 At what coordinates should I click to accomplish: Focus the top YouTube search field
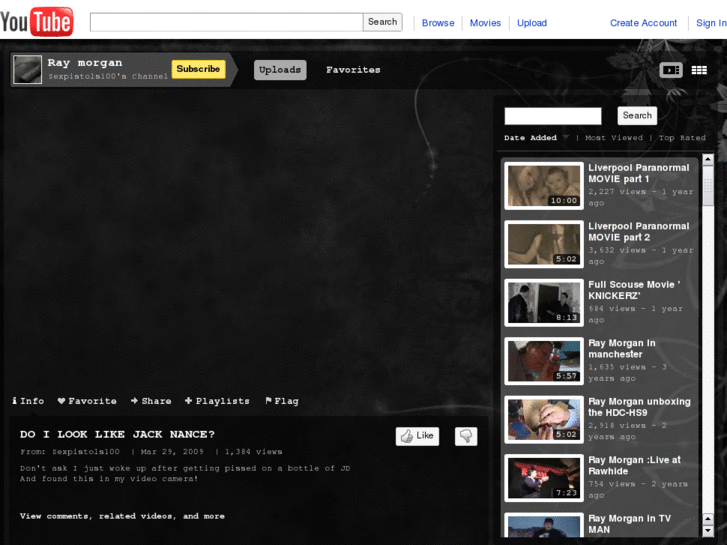click(x=226, y=22)
